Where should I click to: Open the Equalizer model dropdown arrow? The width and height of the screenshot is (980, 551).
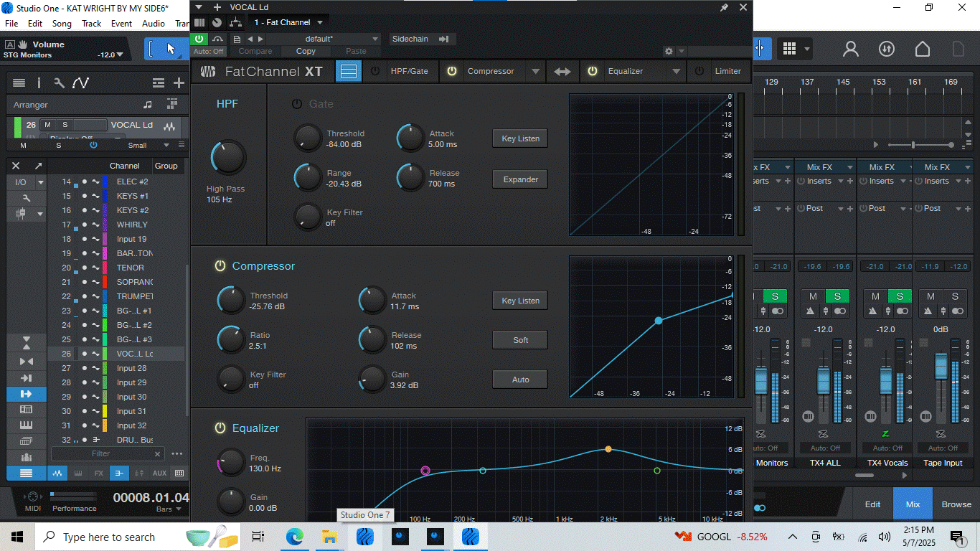[x=676, y=72]
